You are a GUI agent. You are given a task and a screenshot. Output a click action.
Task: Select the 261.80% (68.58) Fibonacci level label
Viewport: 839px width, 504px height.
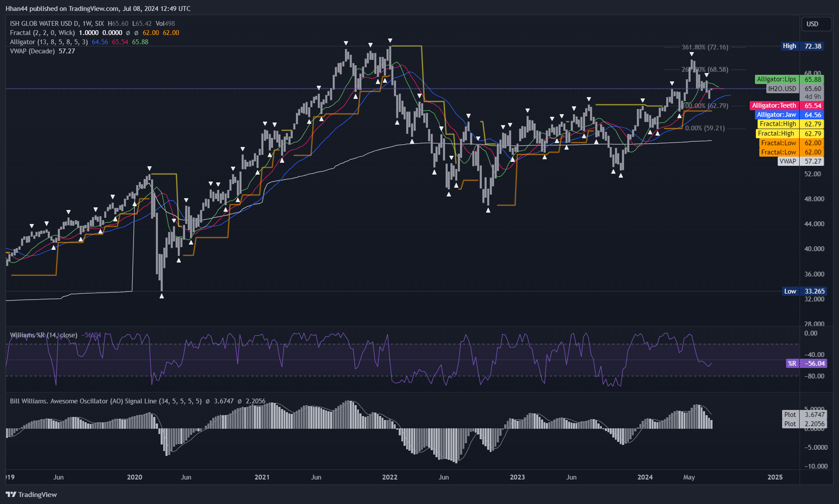click(705, 70)
